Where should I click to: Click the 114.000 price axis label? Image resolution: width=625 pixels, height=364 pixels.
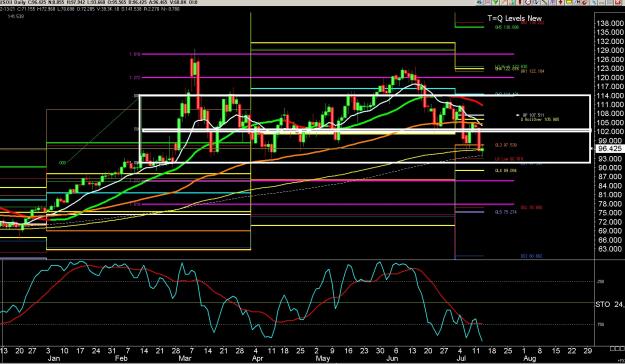pos(610,96)
